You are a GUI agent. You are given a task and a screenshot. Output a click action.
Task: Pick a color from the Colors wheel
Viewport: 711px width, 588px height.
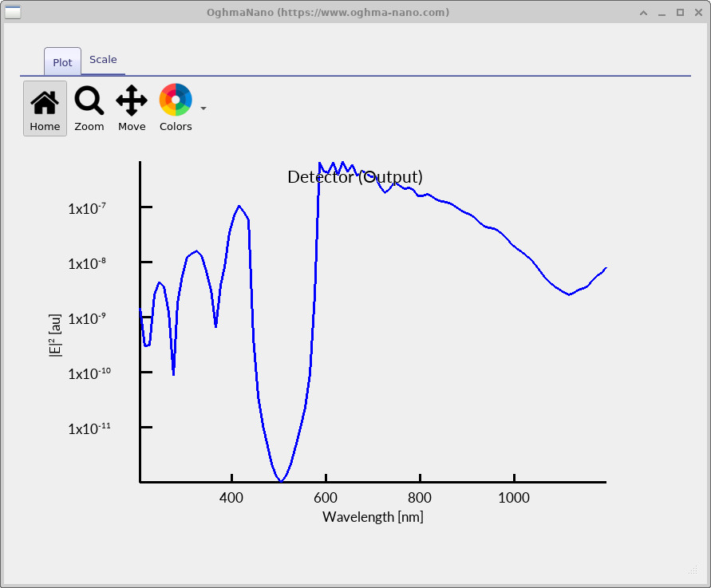pos(176,98)
